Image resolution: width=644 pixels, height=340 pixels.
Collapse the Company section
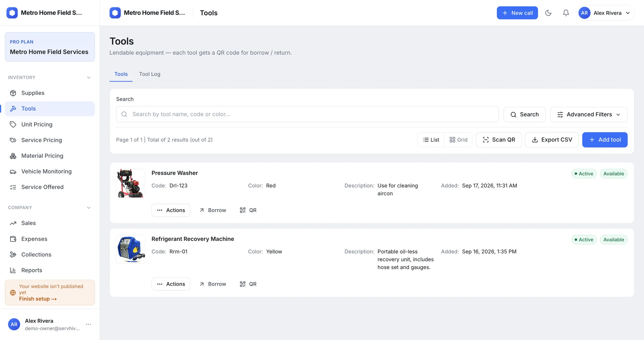tap(89, 208)
